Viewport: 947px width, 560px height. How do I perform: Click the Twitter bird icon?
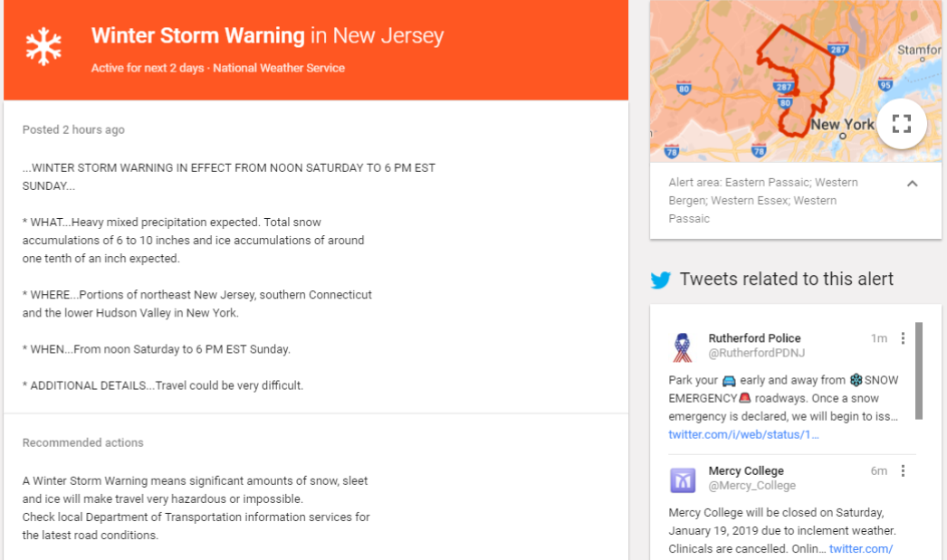click(661, 280)
